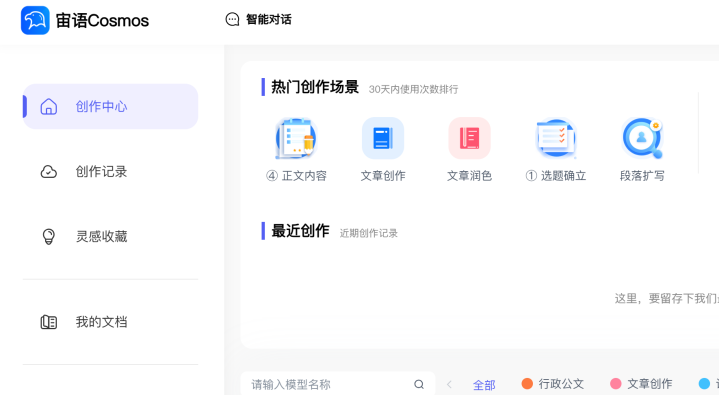The image size is (719, 395).
Task: Open the ④ 正文内容 scene icon
Action: [x=296, y=138]
